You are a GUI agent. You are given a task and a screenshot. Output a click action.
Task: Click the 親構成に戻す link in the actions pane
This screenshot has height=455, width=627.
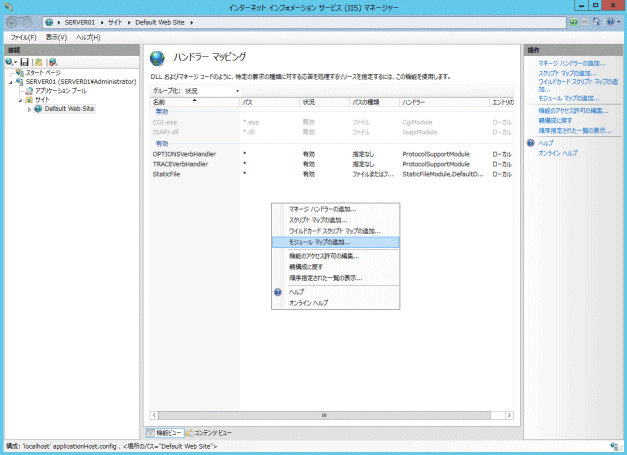pos(555,120)
